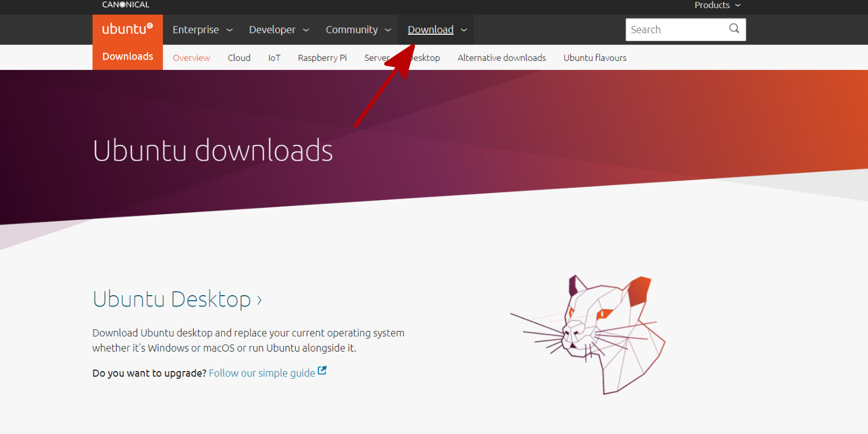Click the 'Ubuntu downloads' page title
This screenshot has width=868, height=434.
(x=213, y=150)
